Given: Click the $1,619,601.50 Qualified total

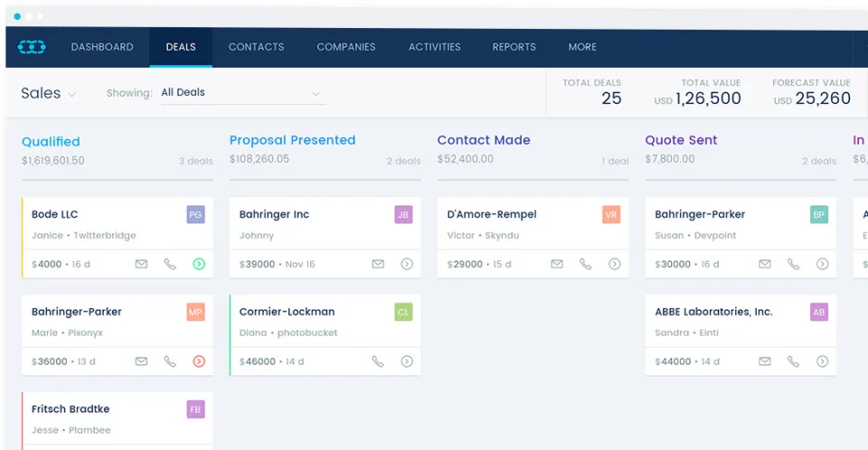Looking at the screenshot, I should coord(53,161).
